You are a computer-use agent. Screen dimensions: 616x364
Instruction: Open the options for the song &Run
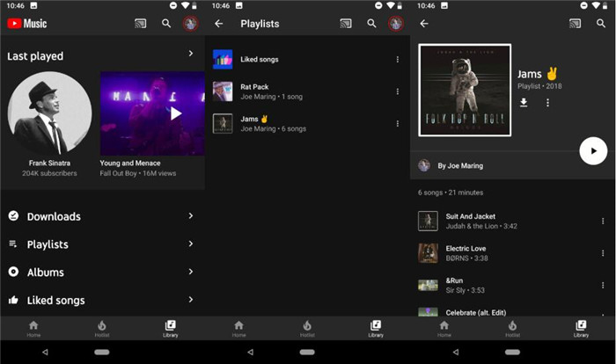click(x=603, y=286)
